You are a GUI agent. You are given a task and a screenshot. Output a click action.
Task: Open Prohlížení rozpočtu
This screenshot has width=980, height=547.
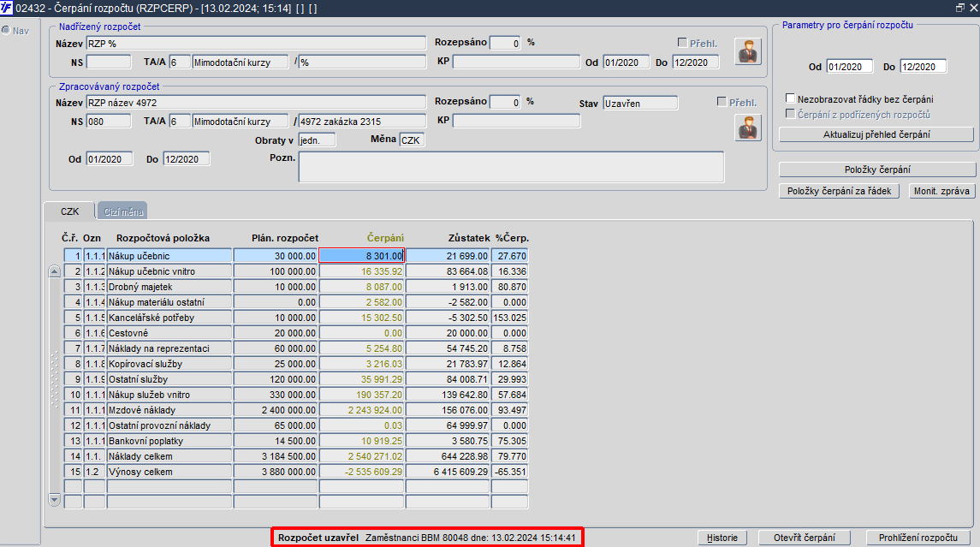pyautogui.click(x=918, y=538)
